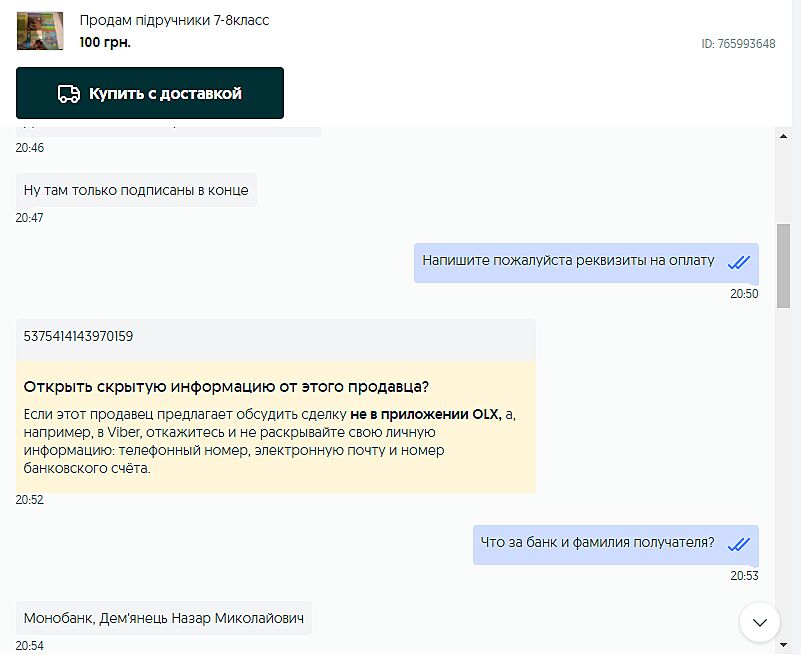Click the listing ID 765993648

click(x=739, y=44)
